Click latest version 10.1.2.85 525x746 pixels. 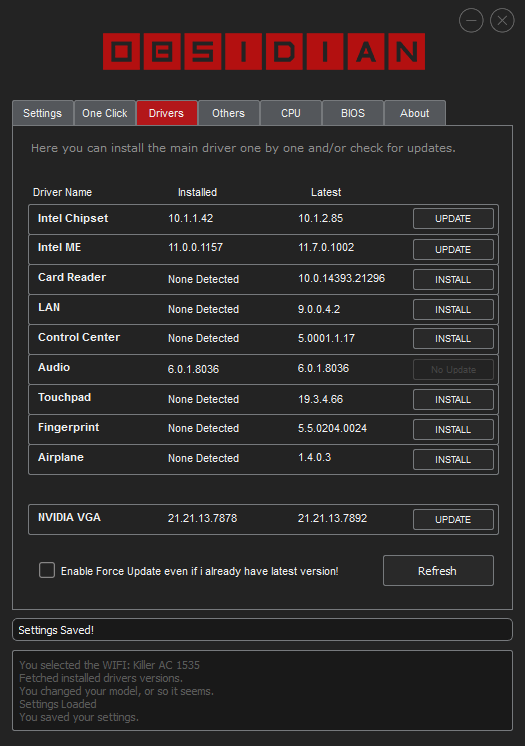coord(320,218)
